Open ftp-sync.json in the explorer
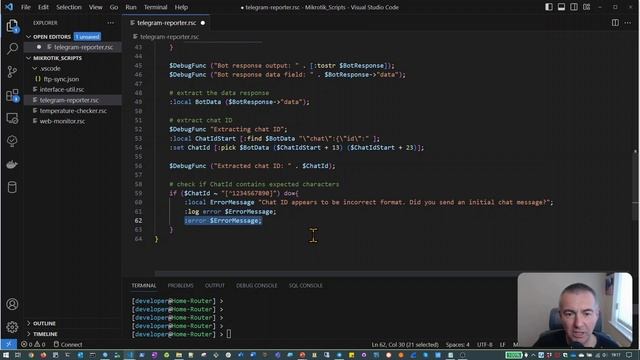 click(x=61, y=79)
